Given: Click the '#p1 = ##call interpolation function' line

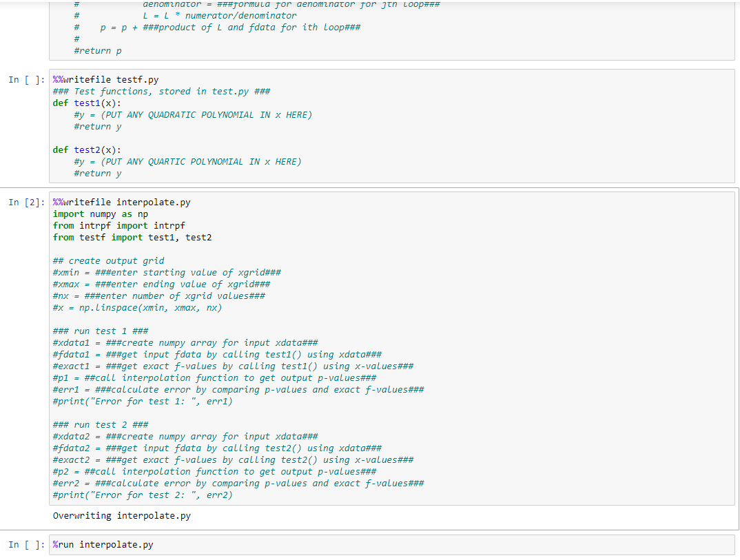Looking at the screenshot, I should [x=215, y=378].
